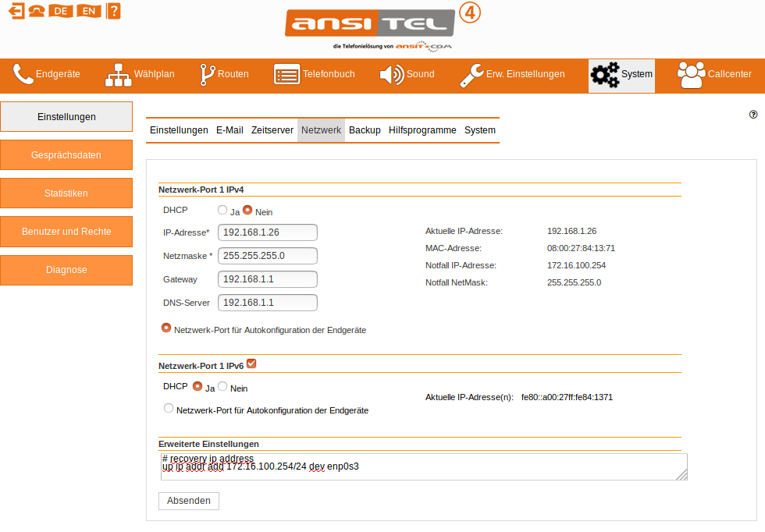Click the small help circle icon at right

[753, 114]
